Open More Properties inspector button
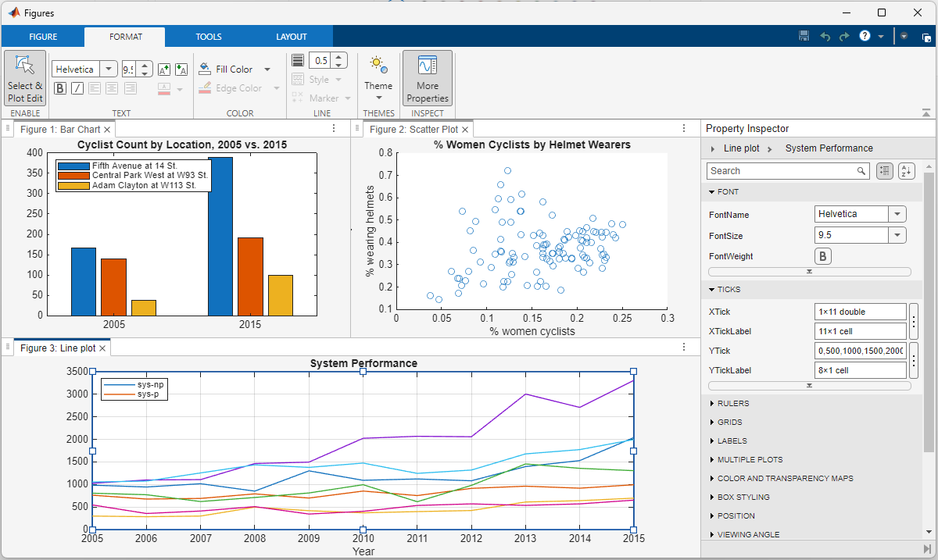 427,78
